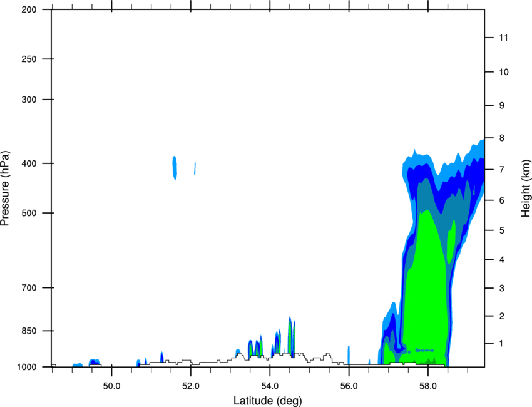Pick the 9 km height label
Image resolution: width=532 pixels, height=407 pixels.
[502, 106]
